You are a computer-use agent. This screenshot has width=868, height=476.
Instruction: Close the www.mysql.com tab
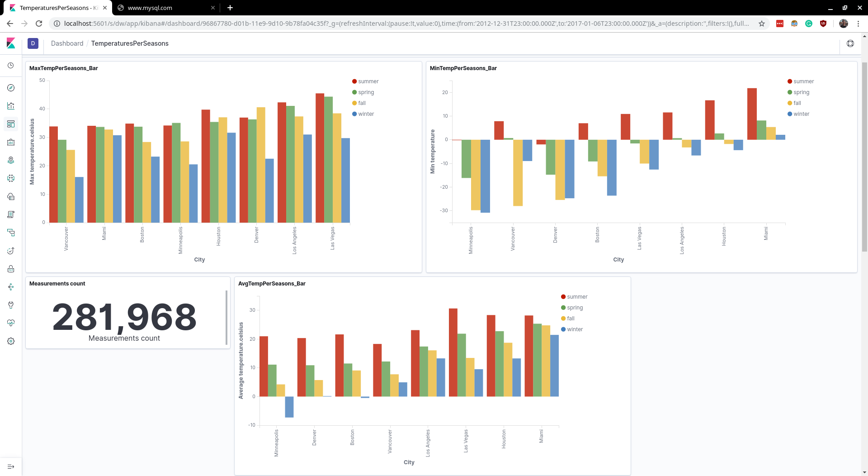(213, 8)
